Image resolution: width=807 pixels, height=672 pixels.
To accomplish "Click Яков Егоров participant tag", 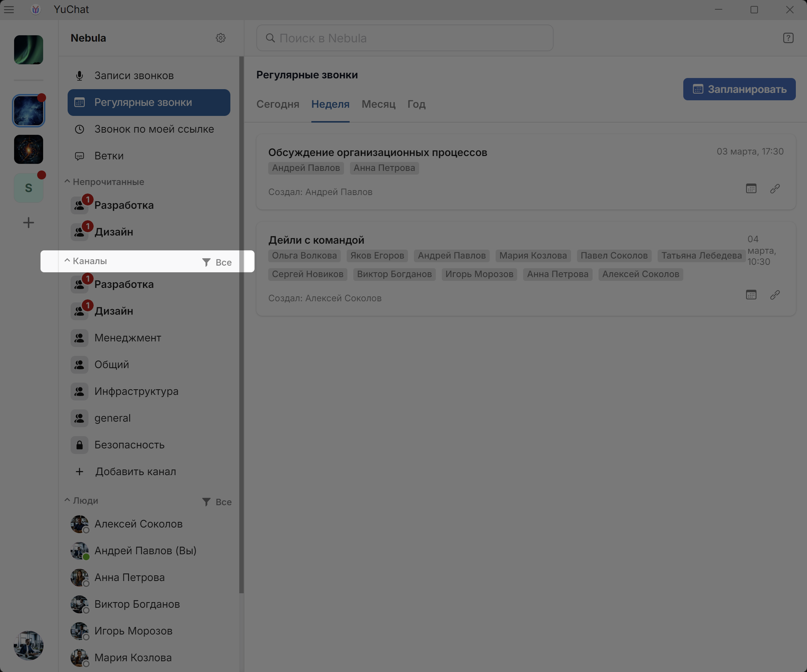I will pos(377,256).
